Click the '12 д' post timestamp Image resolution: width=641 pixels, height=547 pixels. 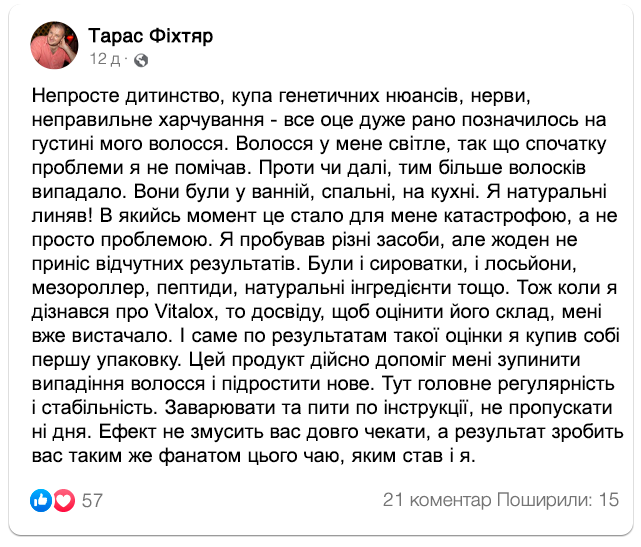[x=106, y=60]
